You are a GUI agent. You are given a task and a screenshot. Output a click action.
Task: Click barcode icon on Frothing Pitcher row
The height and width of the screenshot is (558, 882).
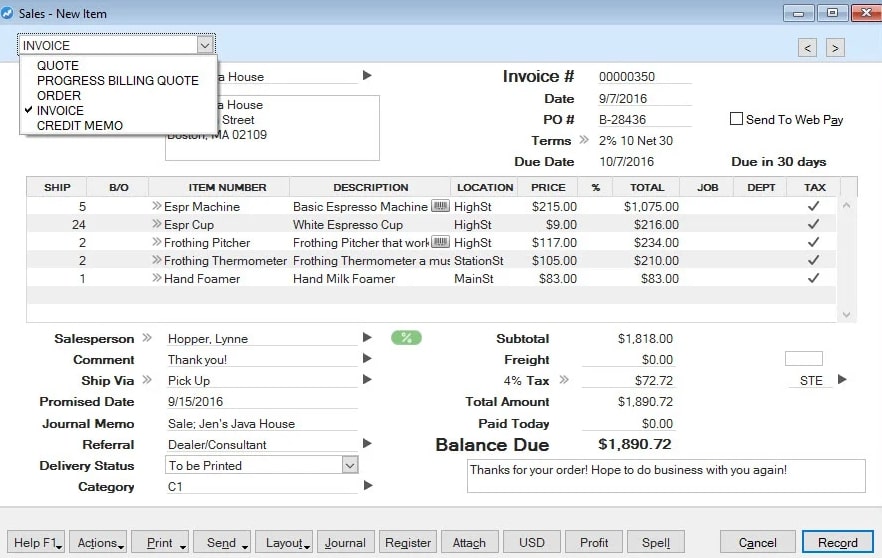440,242
